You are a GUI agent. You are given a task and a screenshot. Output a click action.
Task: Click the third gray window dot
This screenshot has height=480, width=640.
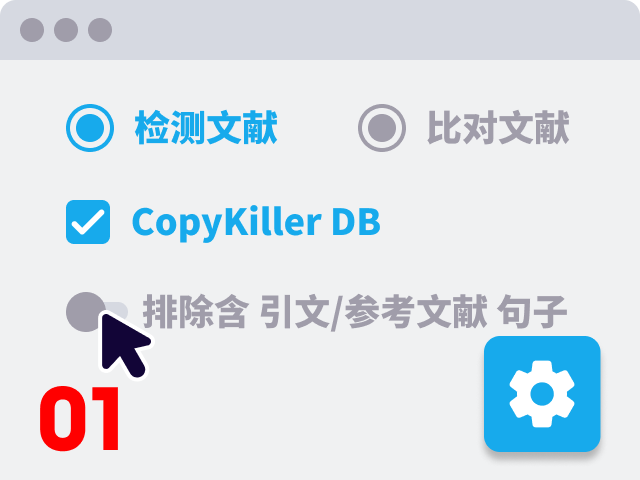click(x=100, y=30)
